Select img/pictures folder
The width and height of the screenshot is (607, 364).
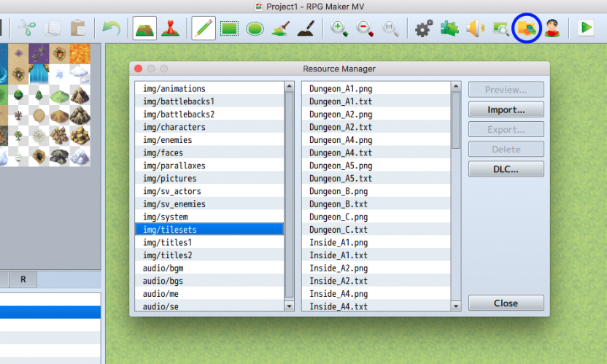[x=209, y=178]
